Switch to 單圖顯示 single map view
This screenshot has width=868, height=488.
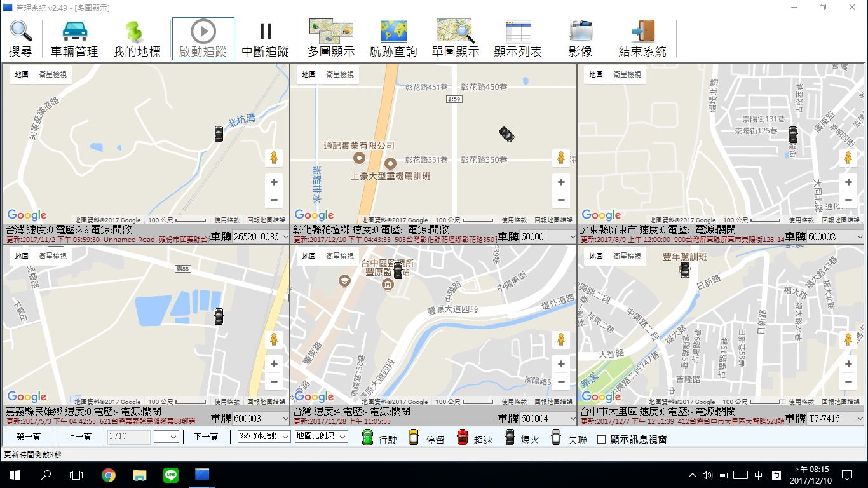coord(455,38)
